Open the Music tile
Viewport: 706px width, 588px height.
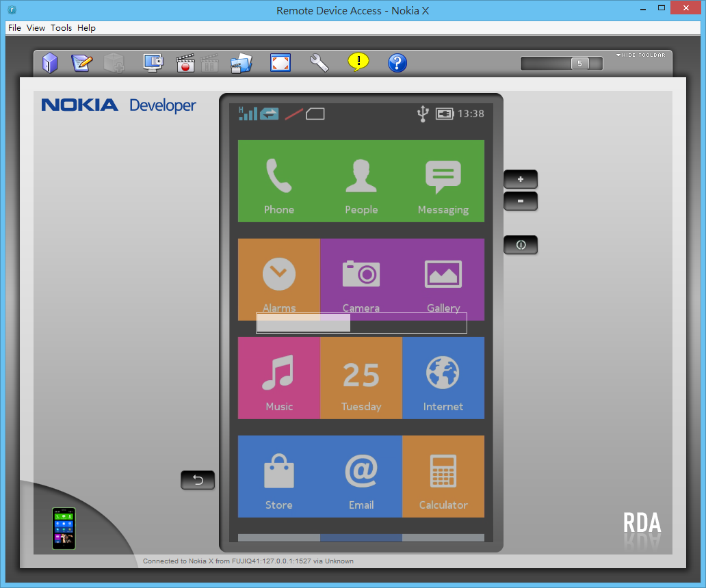click(x=279, y=378)
